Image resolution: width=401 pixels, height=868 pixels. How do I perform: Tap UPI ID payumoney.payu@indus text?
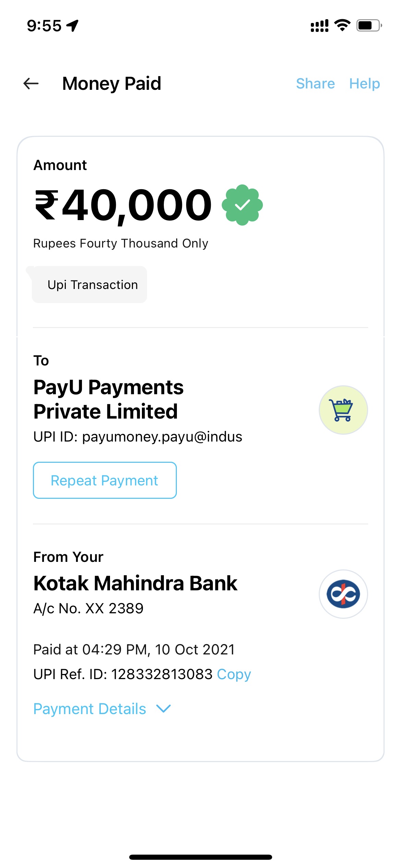138,437
